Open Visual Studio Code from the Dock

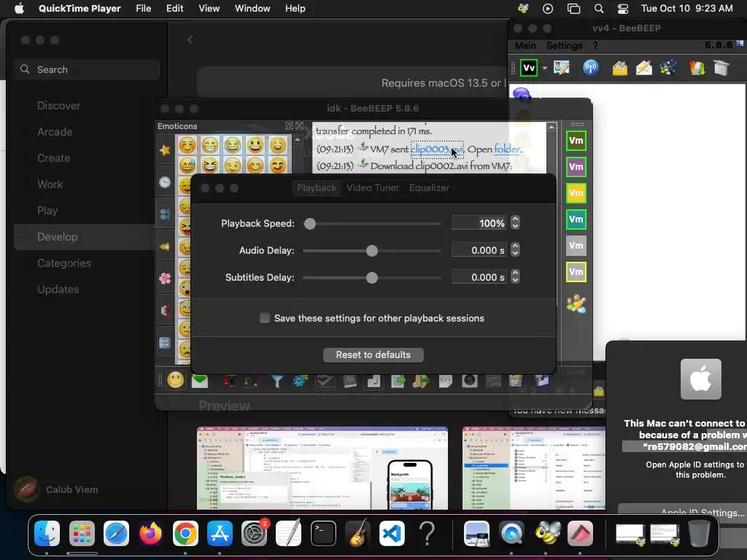coord(392,533)
